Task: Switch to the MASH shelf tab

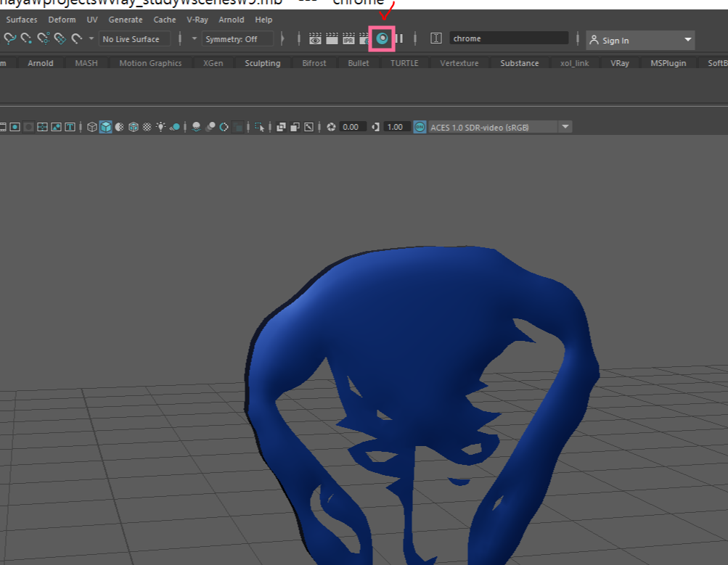Action: point(86,63)
